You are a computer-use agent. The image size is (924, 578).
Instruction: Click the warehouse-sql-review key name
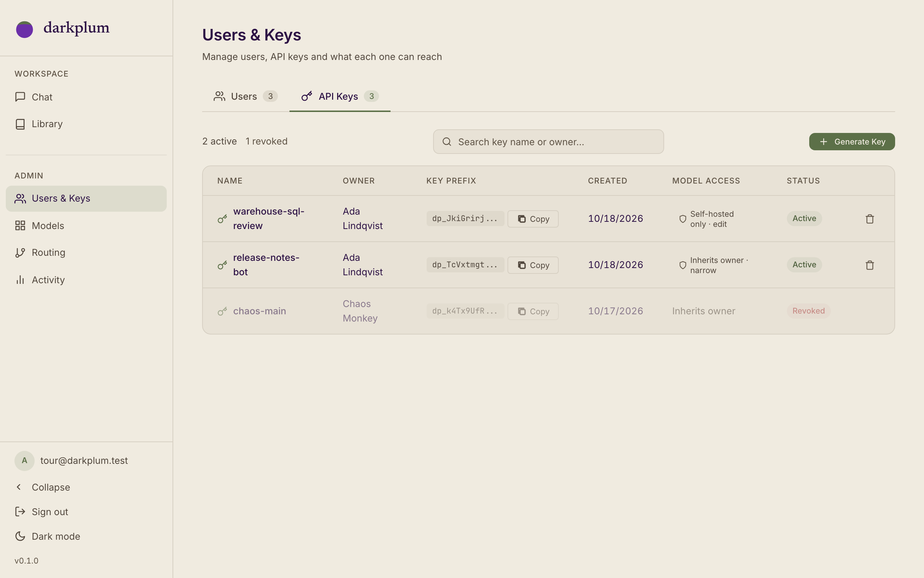[269, 219]
